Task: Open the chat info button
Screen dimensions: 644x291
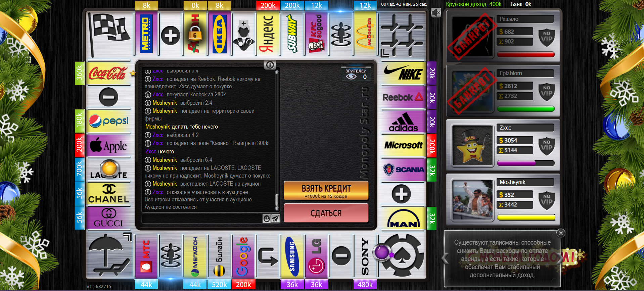Action: click(270, 65)
